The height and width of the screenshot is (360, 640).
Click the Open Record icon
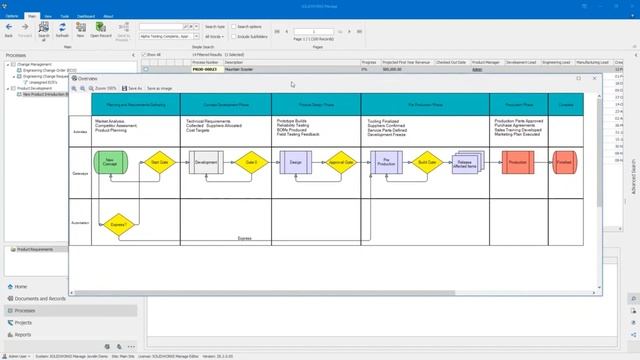point(101,30)
